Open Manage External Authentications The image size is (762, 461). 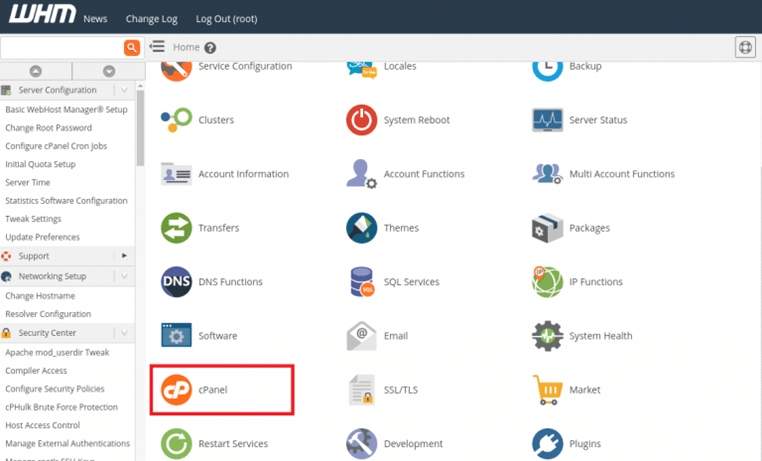point(68,444)
